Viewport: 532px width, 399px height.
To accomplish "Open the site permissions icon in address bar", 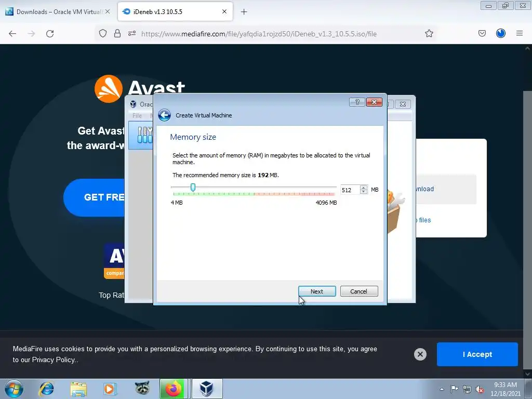I will pos(132,33).
